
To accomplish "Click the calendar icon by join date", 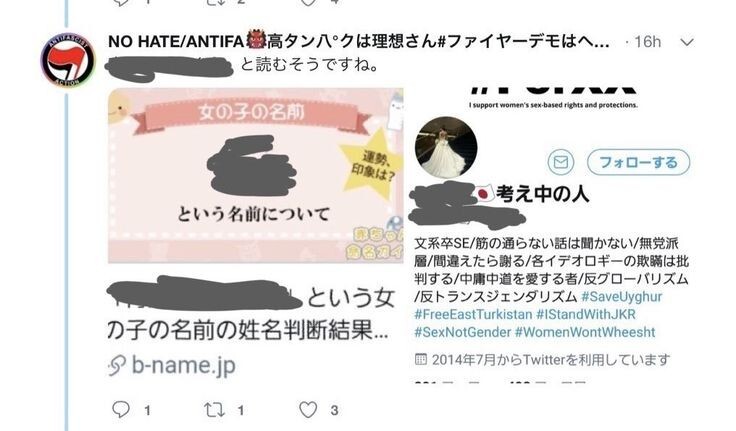I will click(421, 360).
